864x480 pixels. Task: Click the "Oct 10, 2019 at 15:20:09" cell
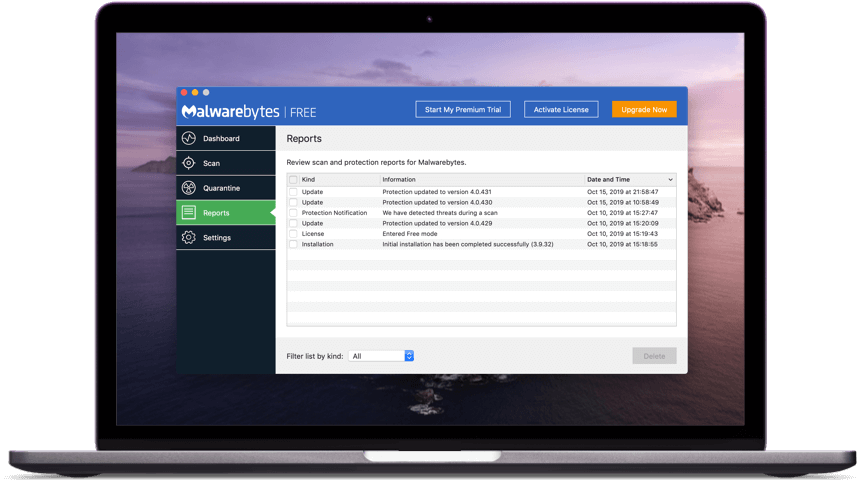623,223
